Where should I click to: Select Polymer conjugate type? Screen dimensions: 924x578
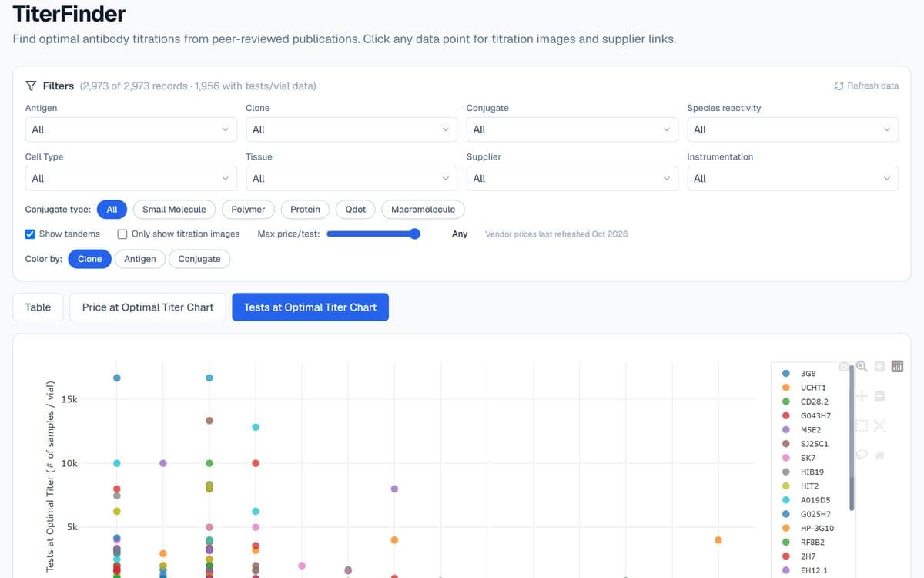point(248,209)
